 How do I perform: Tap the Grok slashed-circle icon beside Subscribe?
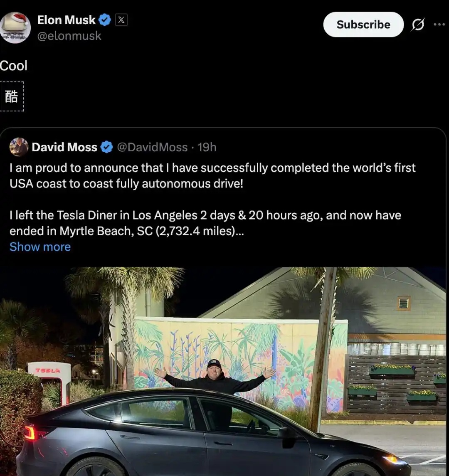(x=417, y=25)
